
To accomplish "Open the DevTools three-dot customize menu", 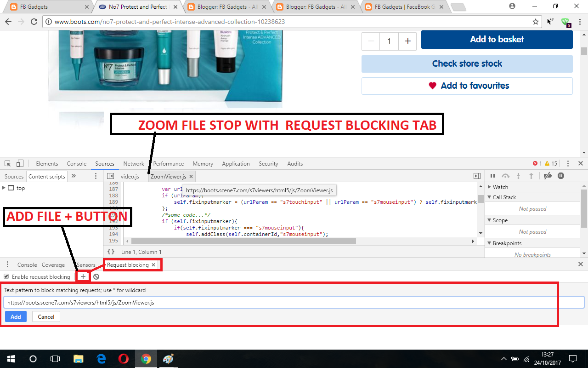I will click(568, 163).
